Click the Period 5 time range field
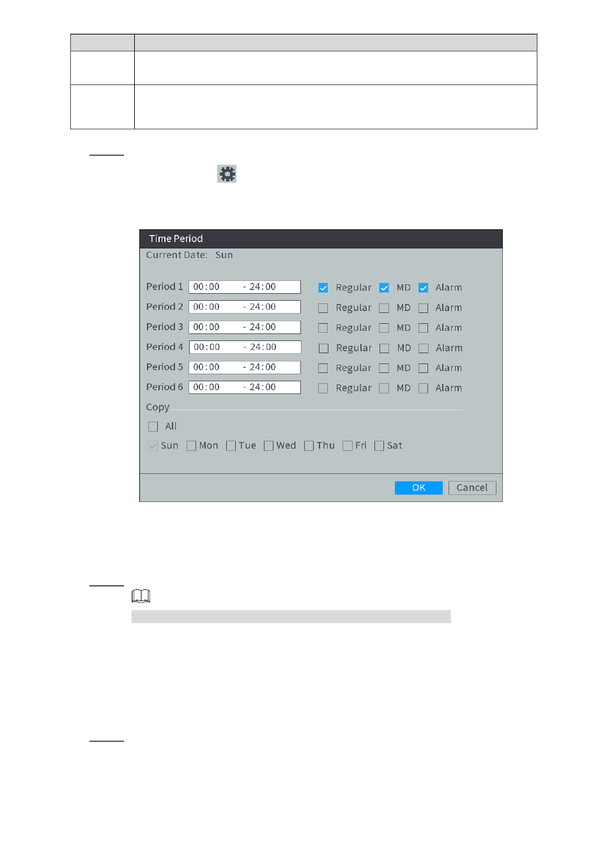Viewport: 607px width, 868px height. pyautogui.click(x=245, y=367)
